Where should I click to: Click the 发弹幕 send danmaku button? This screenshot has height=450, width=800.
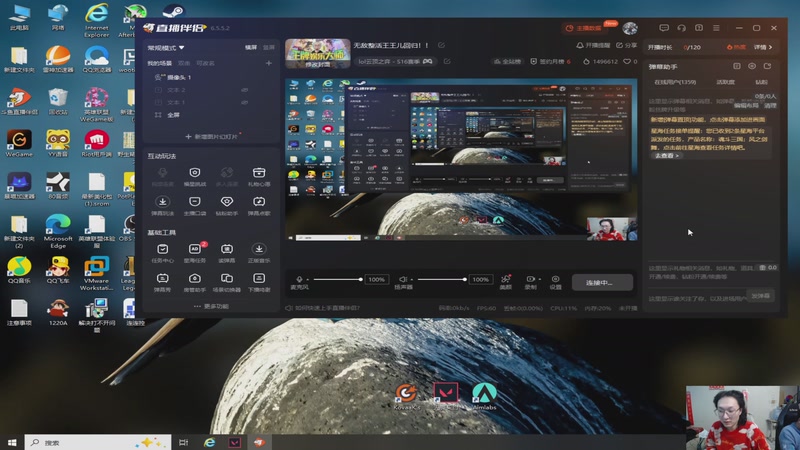[760, 296]
